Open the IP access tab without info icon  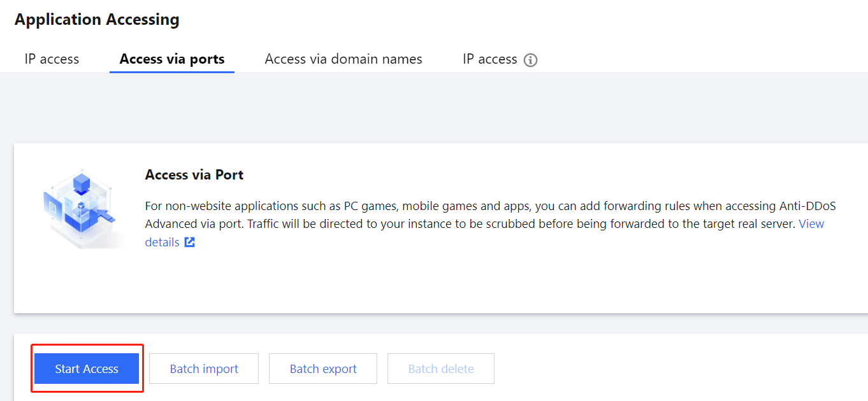[x=52, y=59]
